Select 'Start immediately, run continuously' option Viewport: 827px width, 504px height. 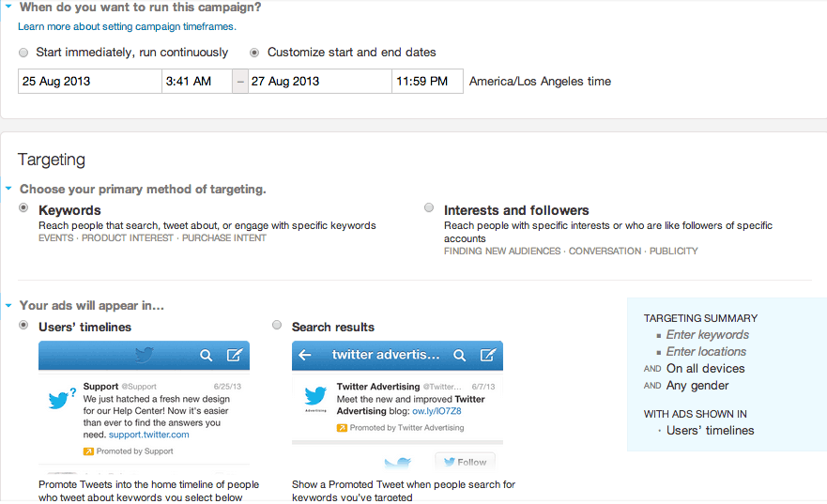(x=23, y=53)
